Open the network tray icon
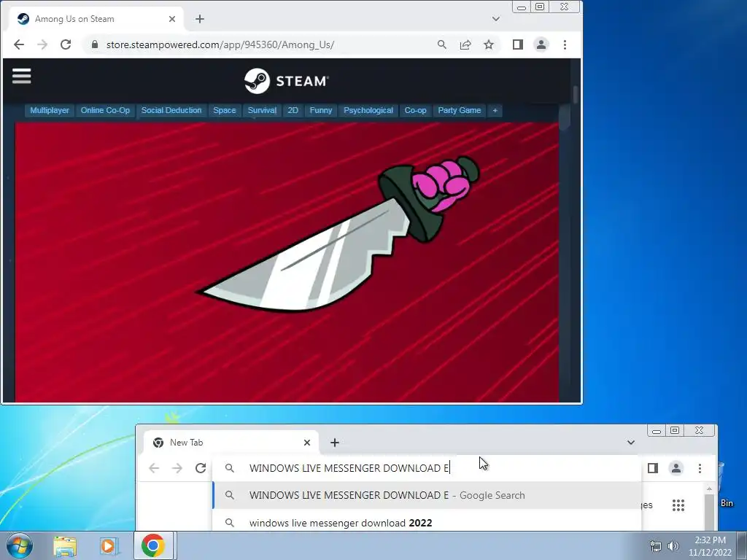Screen dimensions: 747x560 click(x=656, y=546)
